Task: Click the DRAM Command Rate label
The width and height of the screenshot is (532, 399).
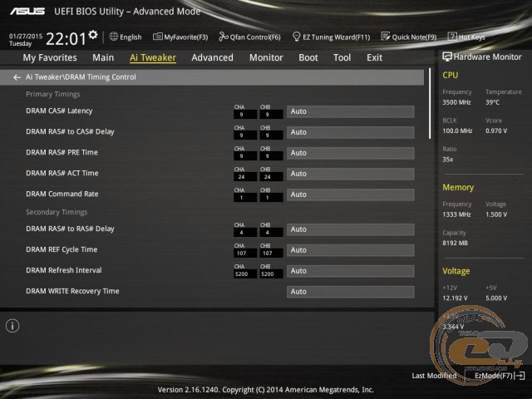Action: tap(62, 194)
